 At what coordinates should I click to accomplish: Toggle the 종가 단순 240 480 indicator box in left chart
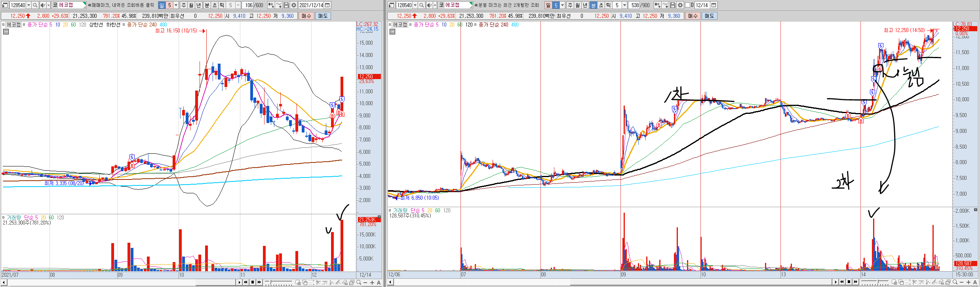tap(124, 25)
